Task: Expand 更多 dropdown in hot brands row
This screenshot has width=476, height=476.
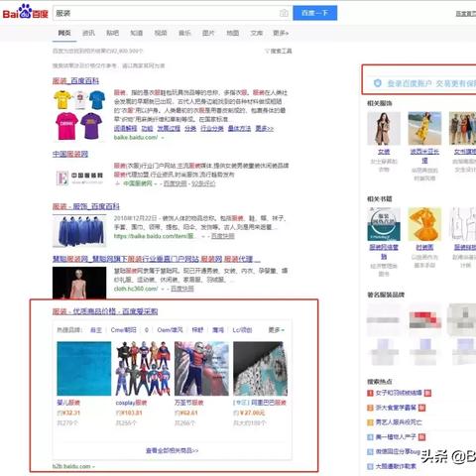Action: click(x=277, y=330)
